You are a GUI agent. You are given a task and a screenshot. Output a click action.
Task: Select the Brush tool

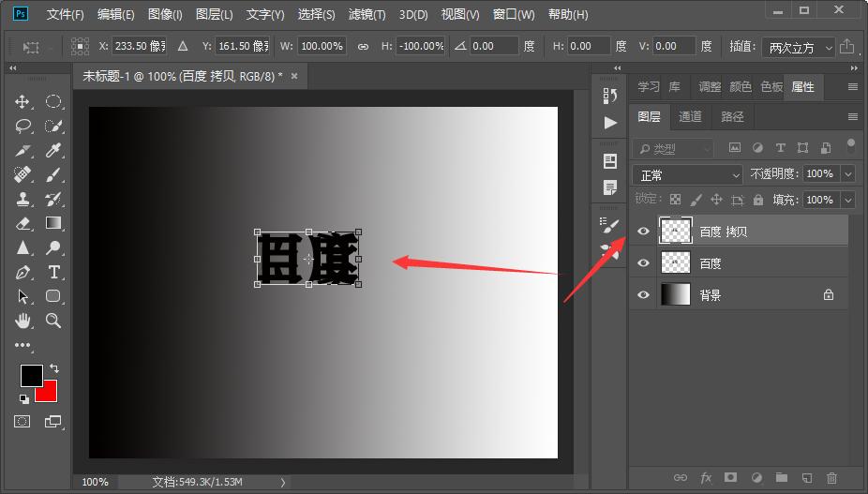[53, 174]
